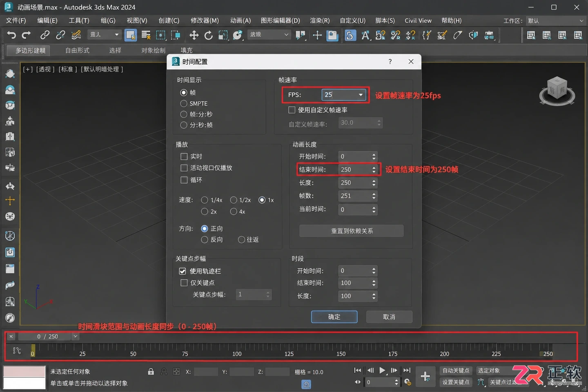Toggle the Percent Snap icon
The width and height of the screenshot is (588, 392).
[395, 36]
